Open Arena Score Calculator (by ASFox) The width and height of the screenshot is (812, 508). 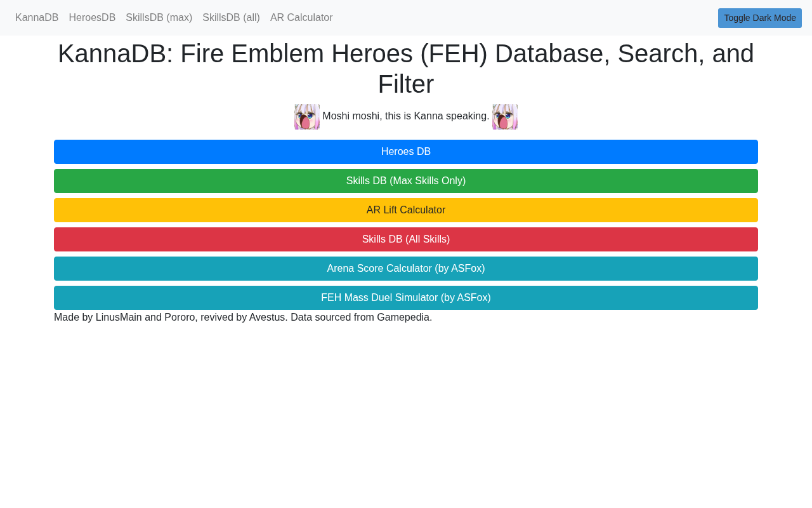coord(406,269)
